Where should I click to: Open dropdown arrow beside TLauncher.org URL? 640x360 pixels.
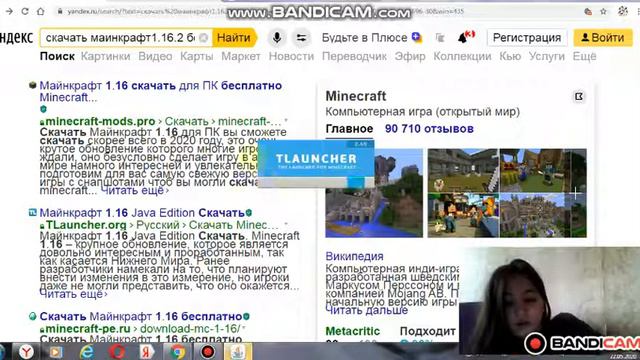286,224
